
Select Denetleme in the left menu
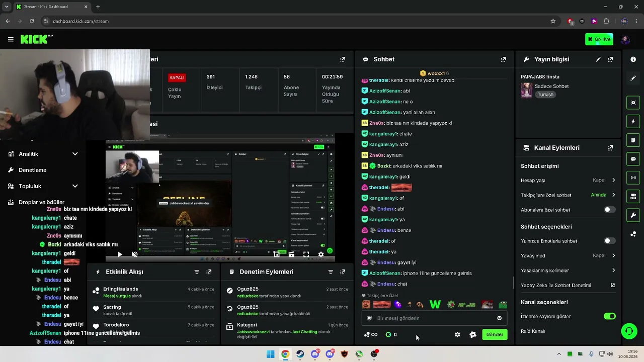click(x=32, y=170)
